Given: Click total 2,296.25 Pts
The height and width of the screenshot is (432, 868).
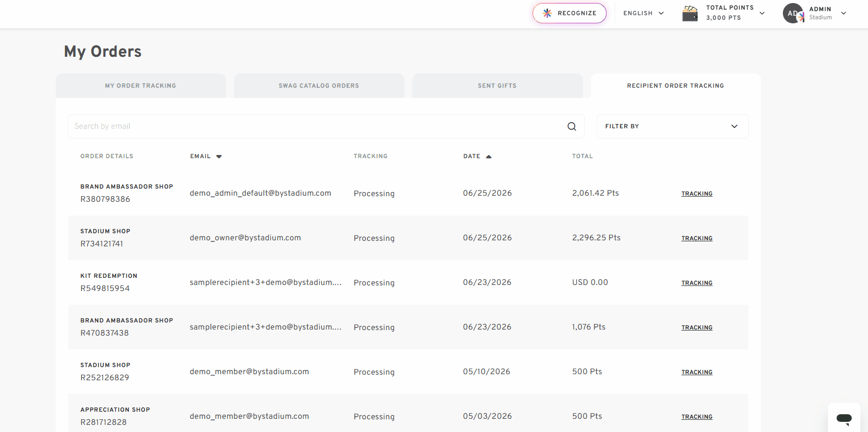Looking at the screenshot, I should 596,238.
